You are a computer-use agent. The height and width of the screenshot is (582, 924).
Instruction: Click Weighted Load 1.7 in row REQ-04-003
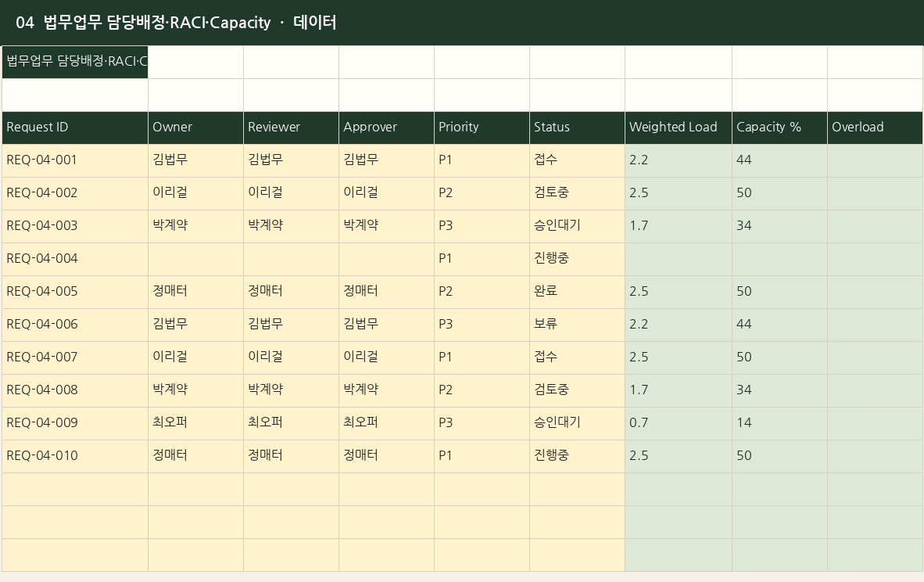tap(679, 226)
